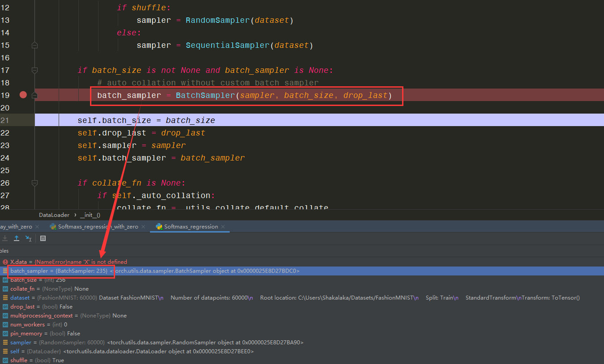Select the shuffle variable row

pyautogui.click(x=302, y=360)
